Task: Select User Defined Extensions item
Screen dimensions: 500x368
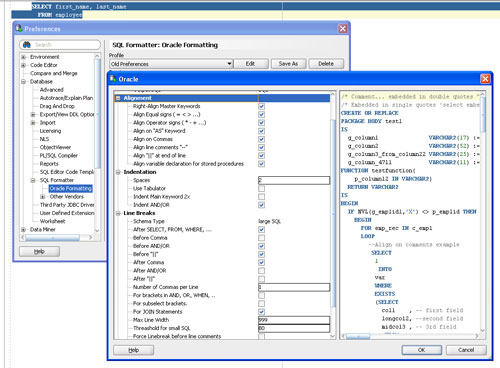Action: pos(67,213)
